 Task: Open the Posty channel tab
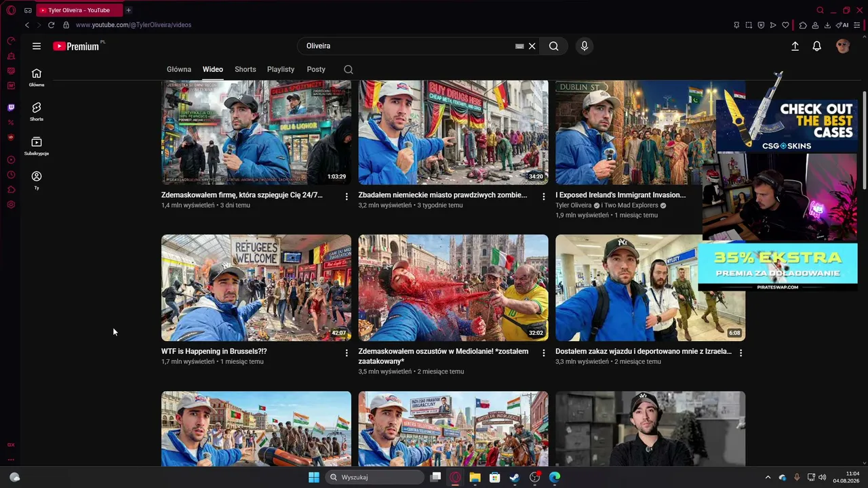(316, 69)
